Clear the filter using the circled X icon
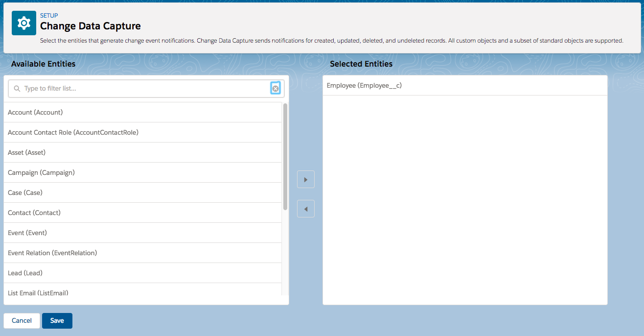This screenshot has height=336, width=644. pyautogui.click(x=275, y=88)
